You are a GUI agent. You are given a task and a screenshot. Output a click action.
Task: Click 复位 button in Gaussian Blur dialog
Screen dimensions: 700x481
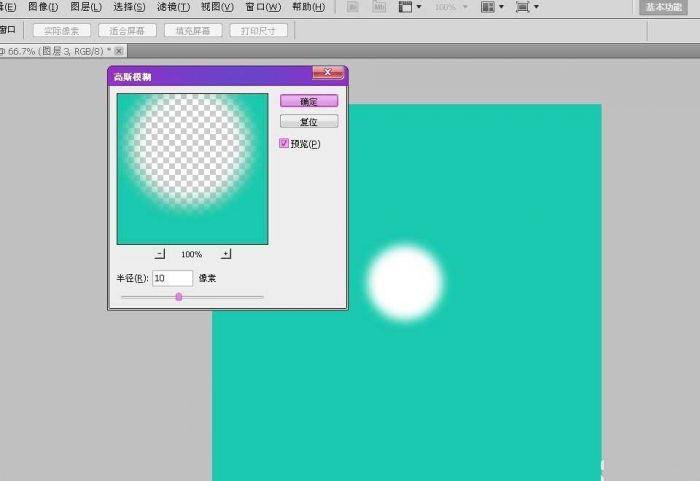[309, 121]
